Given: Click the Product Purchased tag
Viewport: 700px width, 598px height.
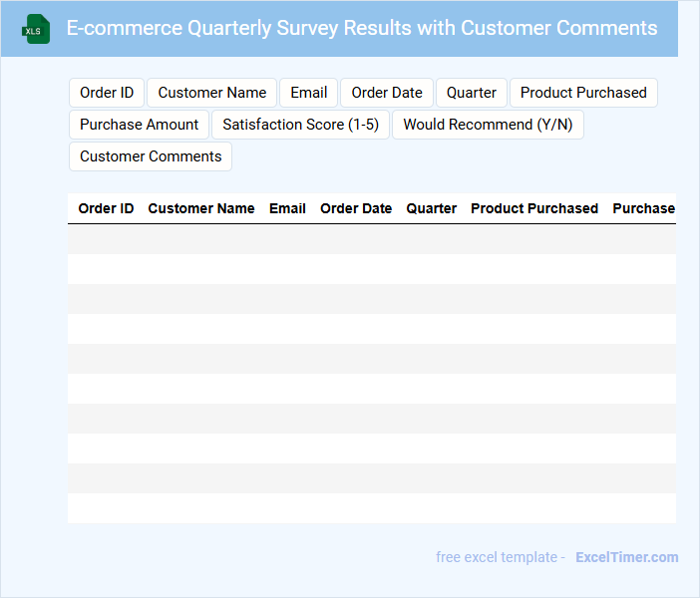Looking at the screenshot, I should (583, 93).
